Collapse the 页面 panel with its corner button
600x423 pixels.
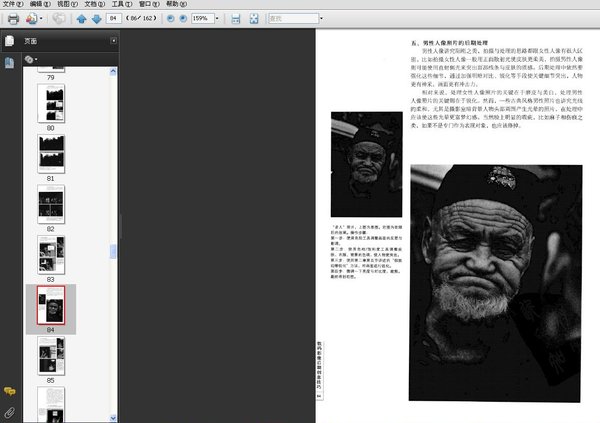pyautogui.click(x=113, y=41)
